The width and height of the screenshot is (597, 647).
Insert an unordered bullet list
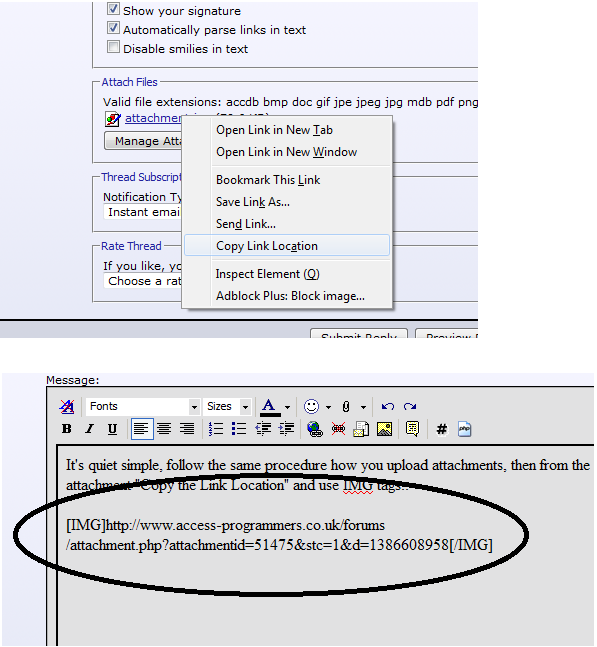239,429
